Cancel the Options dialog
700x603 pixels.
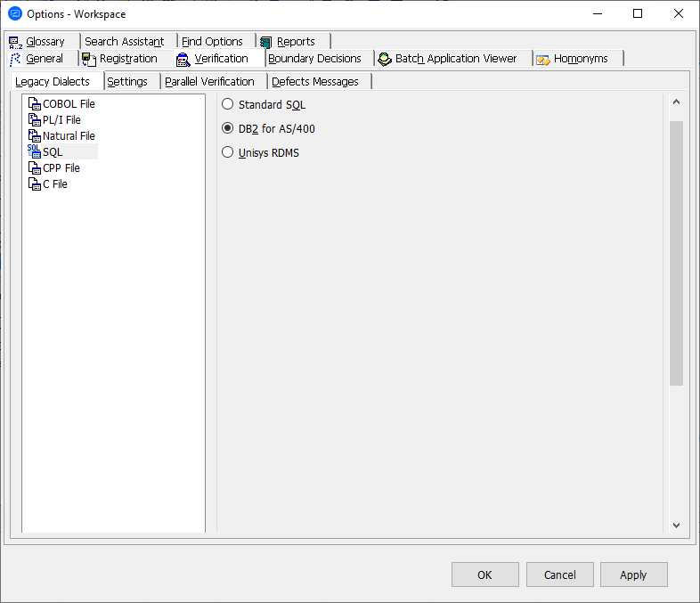pyautogui.click(x=559, y=574)
